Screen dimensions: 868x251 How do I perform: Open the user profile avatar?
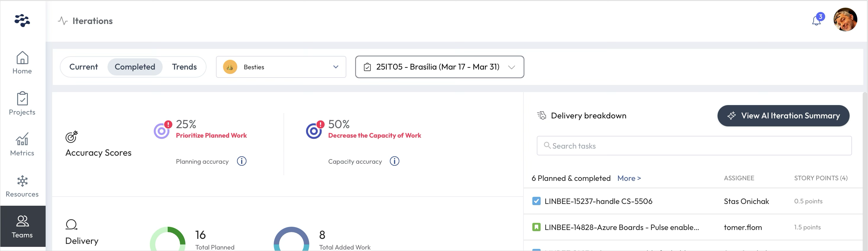tap(845, 20)
